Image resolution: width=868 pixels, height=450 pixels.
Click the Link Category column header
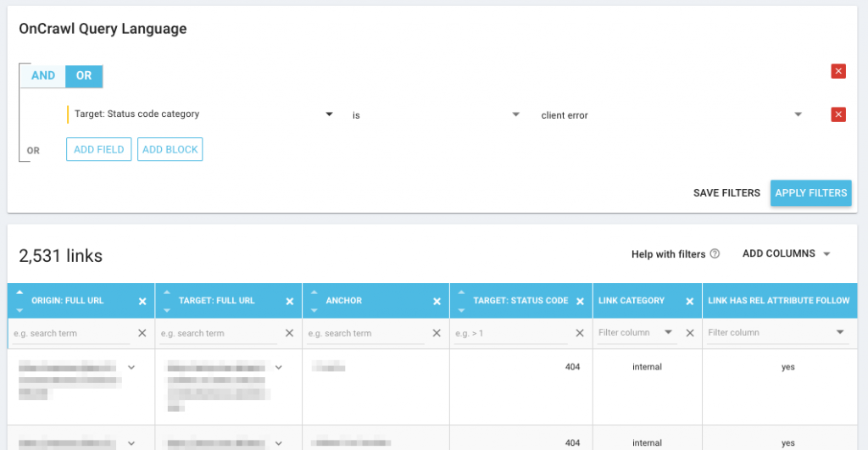point(631,301)
